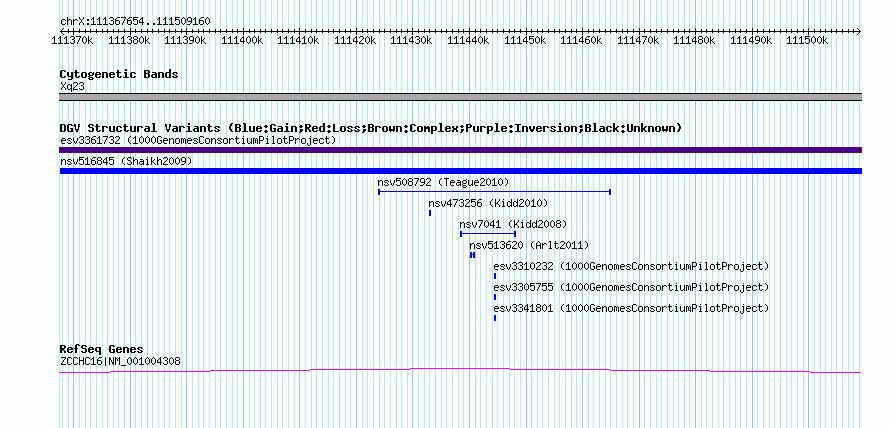Open the nsv508792 (Teague2010) label
This screenshot has height=428, width=890.
[444, 182]
